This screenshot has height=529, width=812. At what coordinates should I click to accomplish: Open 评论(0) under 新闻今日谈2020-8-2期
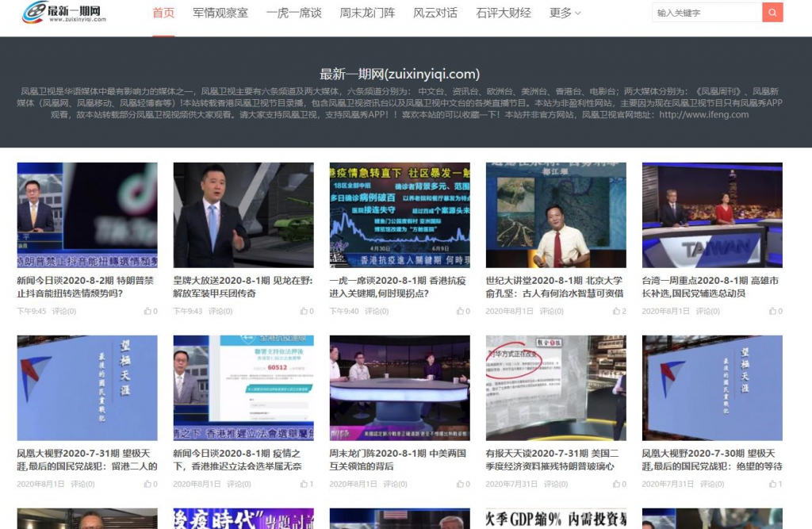click(64, 312)
